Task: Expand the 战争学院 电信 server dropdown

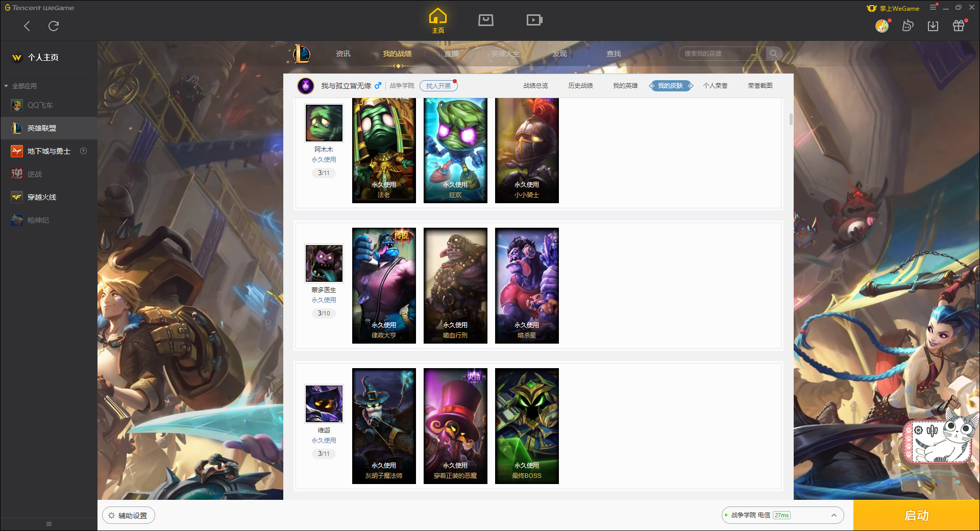Action: point(782,515)
